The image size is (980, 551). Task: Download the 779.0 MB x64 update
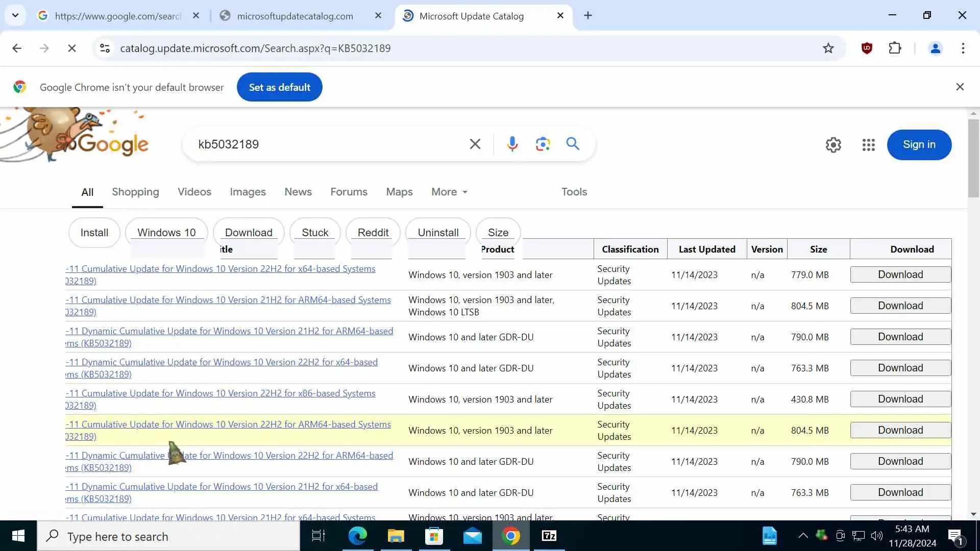click(x=900, y=274)
